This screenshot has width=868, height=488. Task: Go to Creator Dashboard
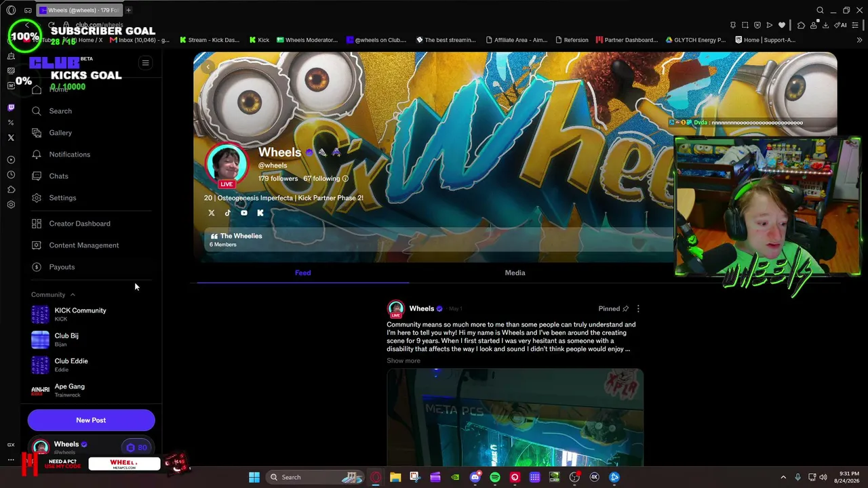point(79,224)
